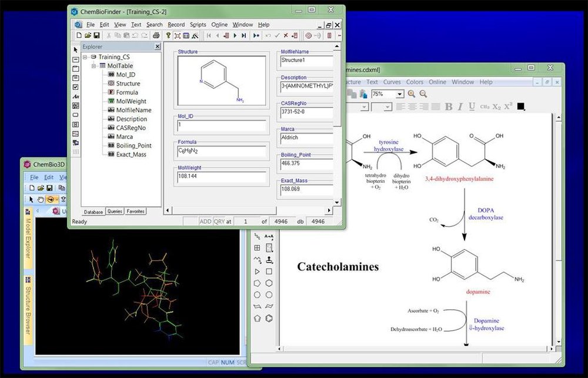Toggle Italic formatting in ChemDraw
588x378 pixels.
tap(460, 107)
